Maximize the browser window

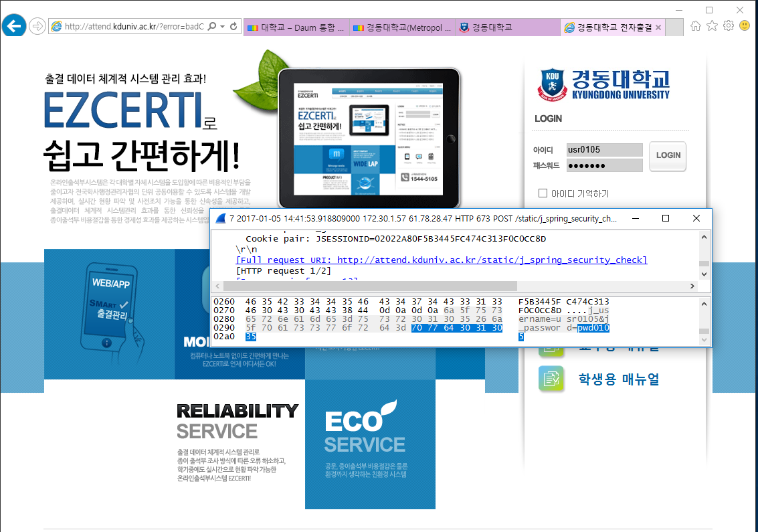point(709,9)
